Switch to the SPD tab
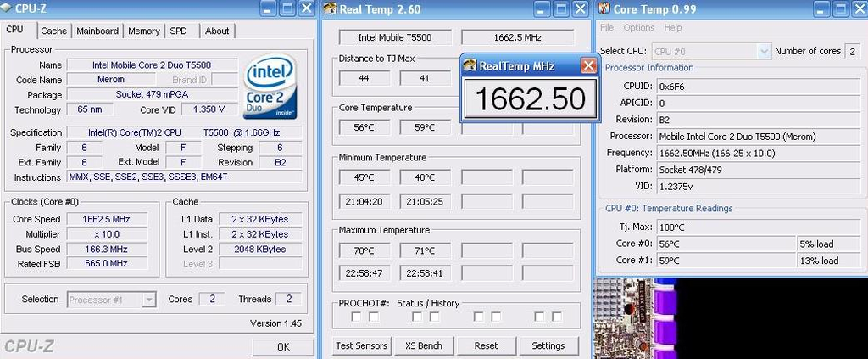Image resolution: width=868 pixels, height=359 pixels. (x=178, y=31)
